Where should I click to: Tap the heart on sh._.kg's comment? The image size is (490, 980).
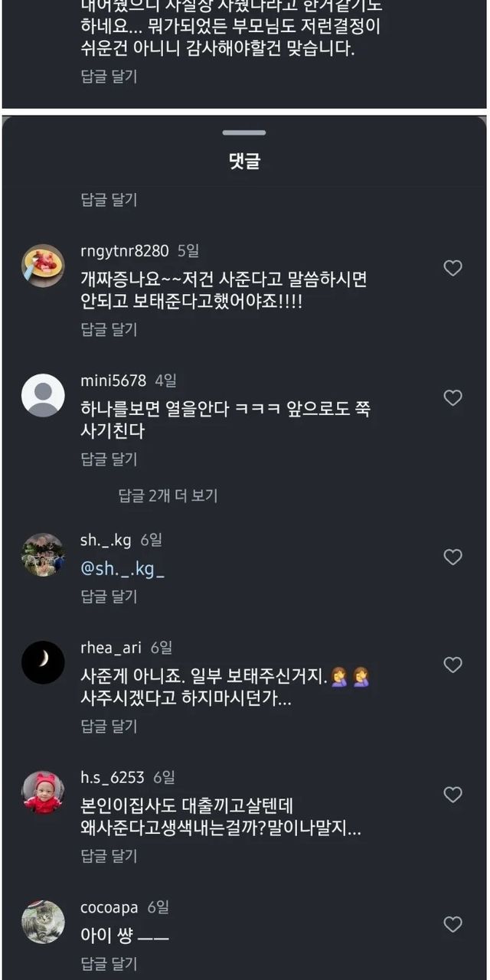pyautogui.click(x=453, y=557)
